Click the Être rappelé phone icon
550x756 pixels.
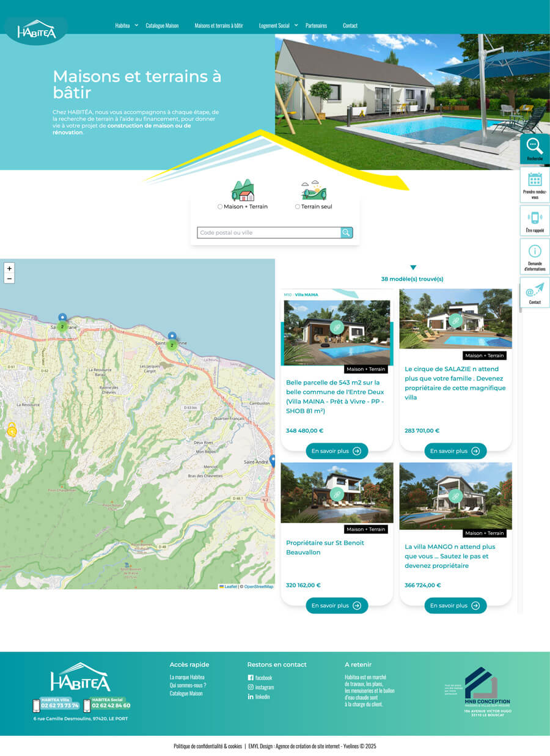(534, 220)
